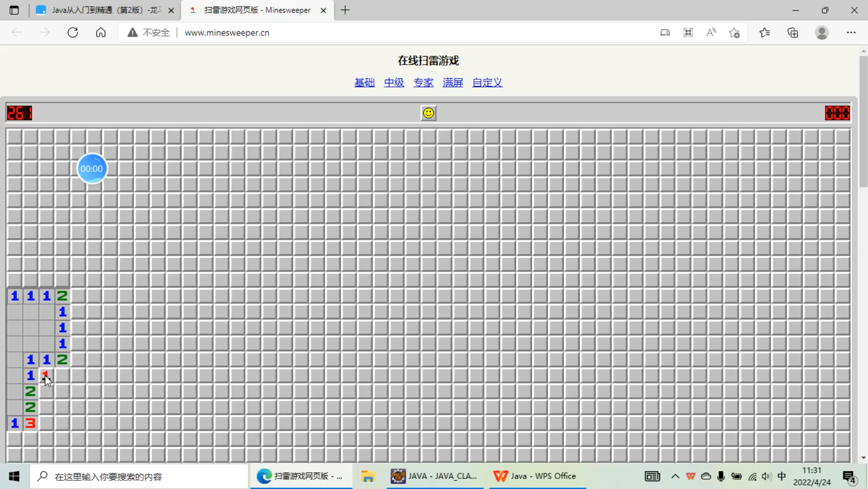Image resolution: width=868 pixels, height=489 pixels.
Task: Open the volume control tray icon
Action: (767, 476)
